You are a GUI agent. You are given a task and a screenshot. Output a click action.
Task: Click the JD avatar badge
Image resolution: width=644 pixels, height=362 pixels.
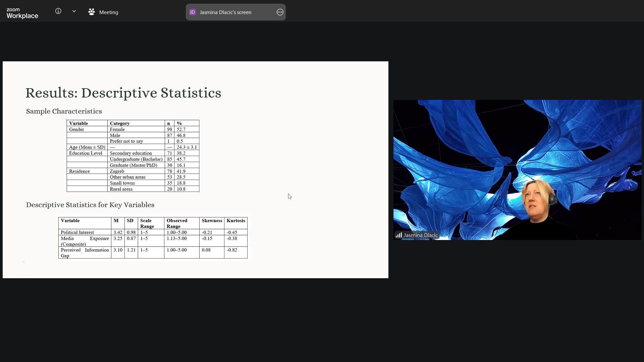point(192,12)
